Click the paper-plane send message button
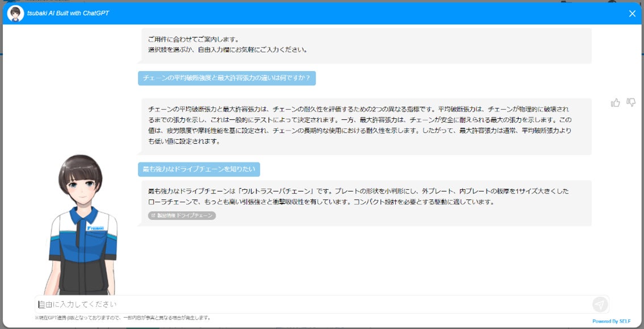 coord(600,305)
